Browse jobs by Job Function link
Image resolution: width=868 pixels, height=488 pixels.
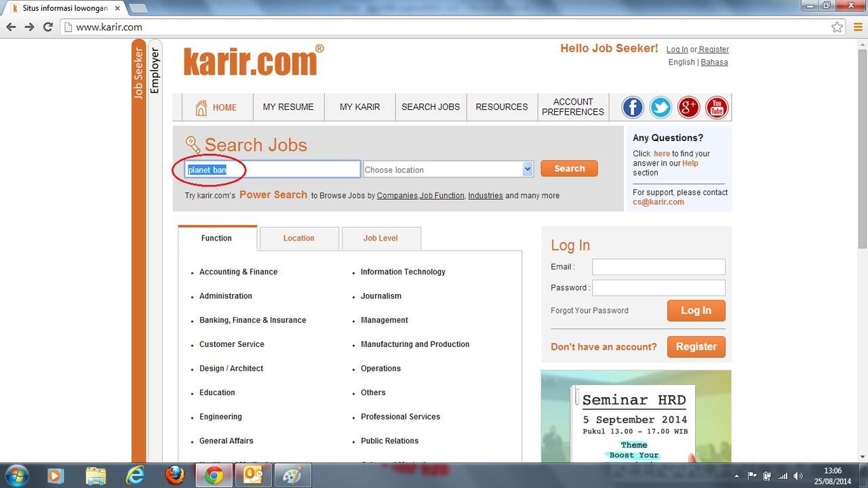pos(442,195)
